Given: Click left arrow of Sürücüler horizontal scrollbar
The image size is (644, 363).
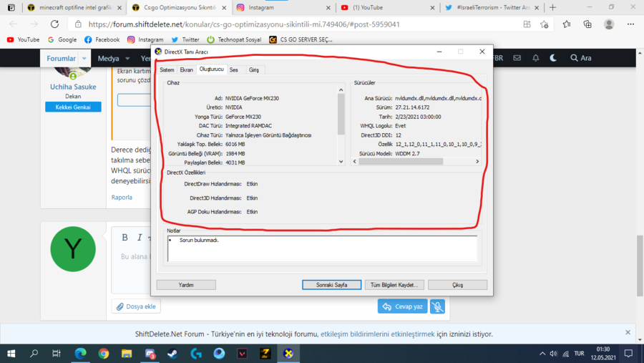Looking at the screenshot, I should [355, 162].
